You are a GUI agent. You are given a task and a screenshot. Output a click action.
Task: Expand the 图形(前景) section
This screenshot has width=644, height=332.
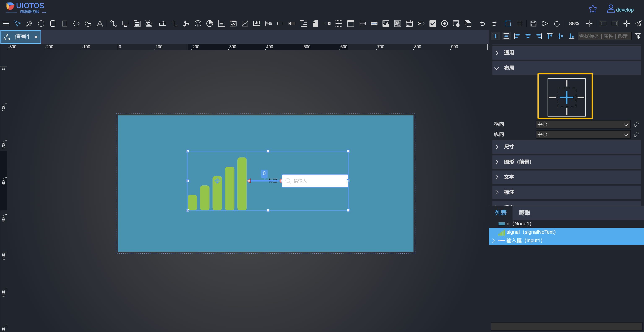[566, 162]
